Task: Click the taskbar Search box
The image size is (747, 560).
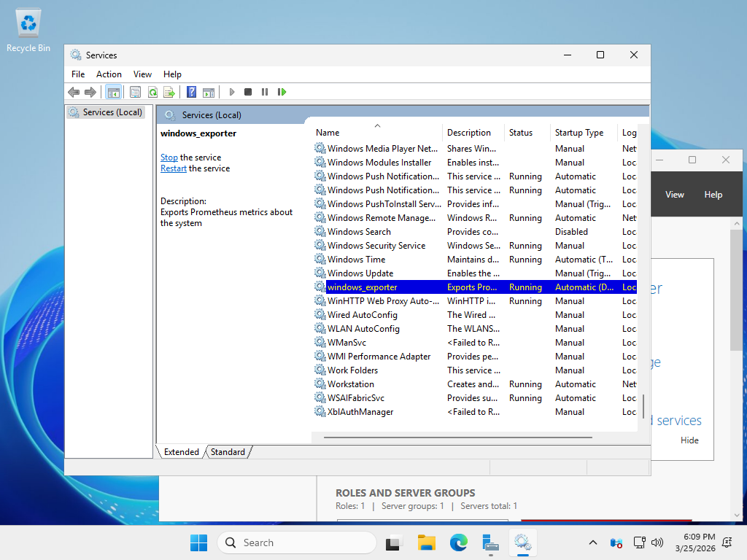Action: 297,542
